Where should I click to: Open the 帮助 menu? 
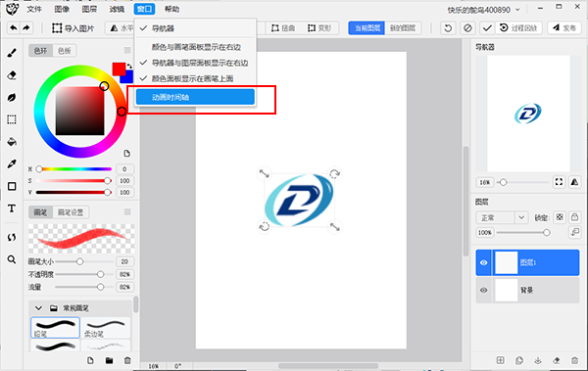click(x=171, y=9)
